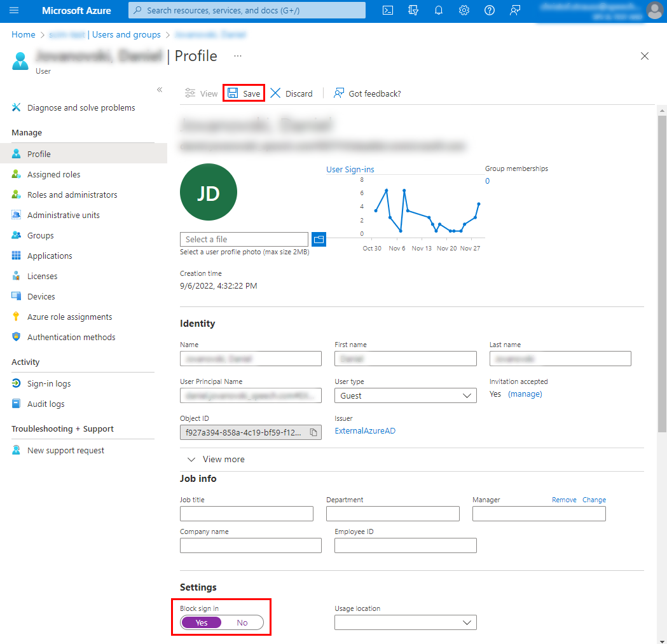This screenshot has height=644, width=667.
Task: Open Cloud Shell from the top bar
Action: point(387,10)
